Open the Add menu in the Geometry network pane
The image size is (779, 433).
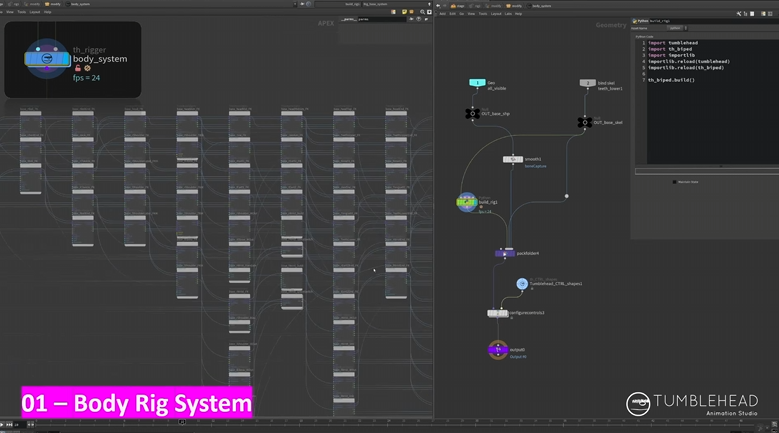pyautogui.click(x=443, y=14)
